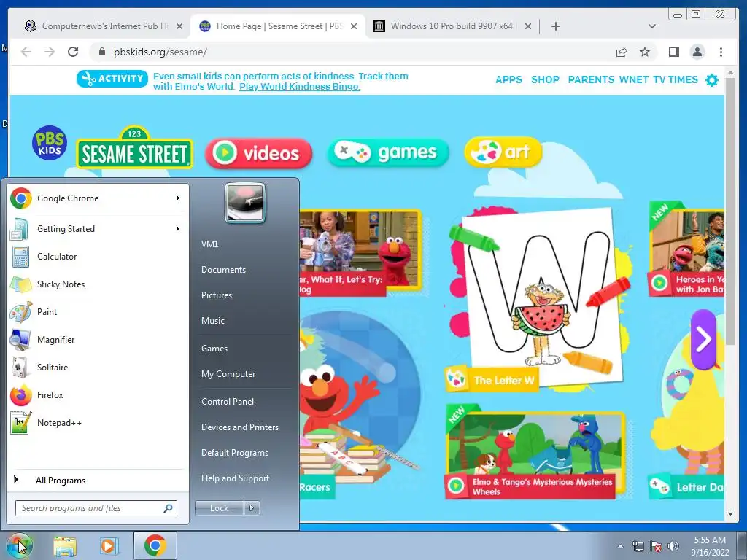The image size is (747, 560).
Task: Click the PBS Kids logo
Action: point(50,143)
